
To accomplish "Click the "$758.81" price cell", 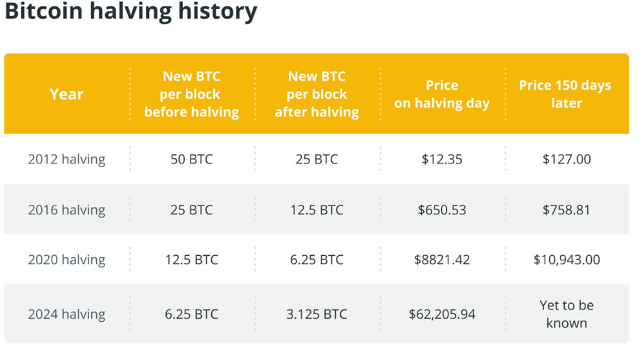I will (x=567, y=209).
